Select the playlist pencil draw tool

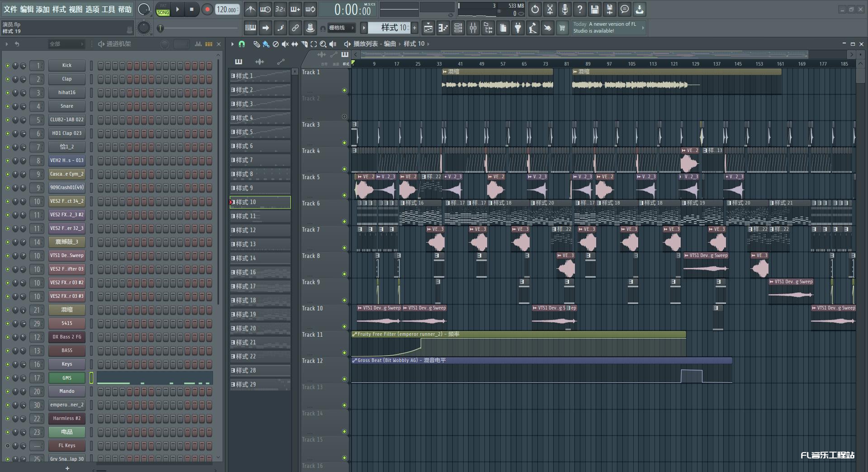(256, 44)
